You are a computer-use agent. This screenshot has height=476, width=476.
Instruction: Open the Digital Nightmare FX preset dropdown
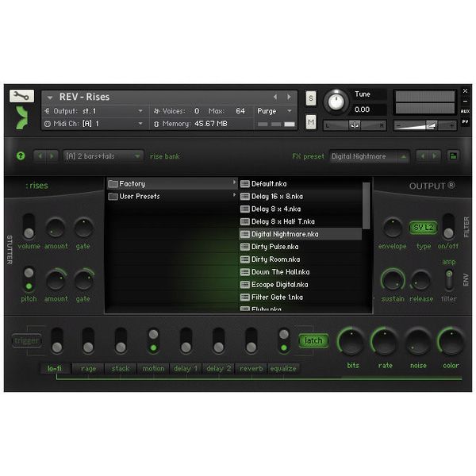point(370,156)
